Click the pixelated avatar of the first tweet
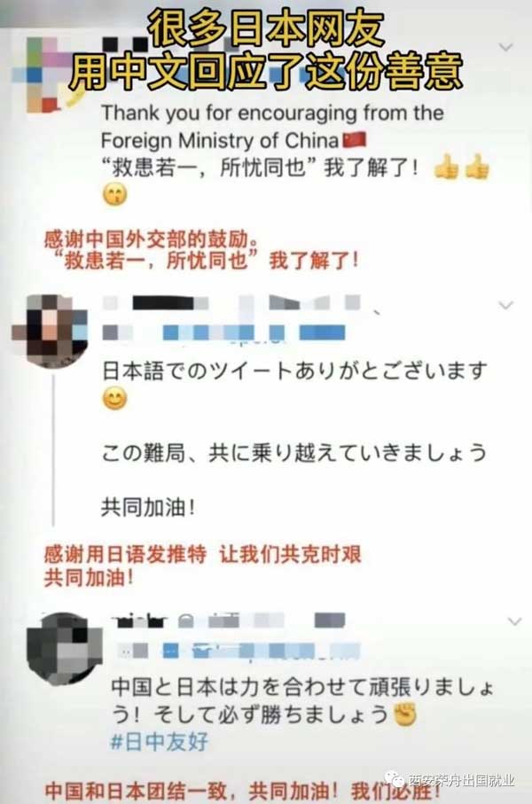 (42, 75)
